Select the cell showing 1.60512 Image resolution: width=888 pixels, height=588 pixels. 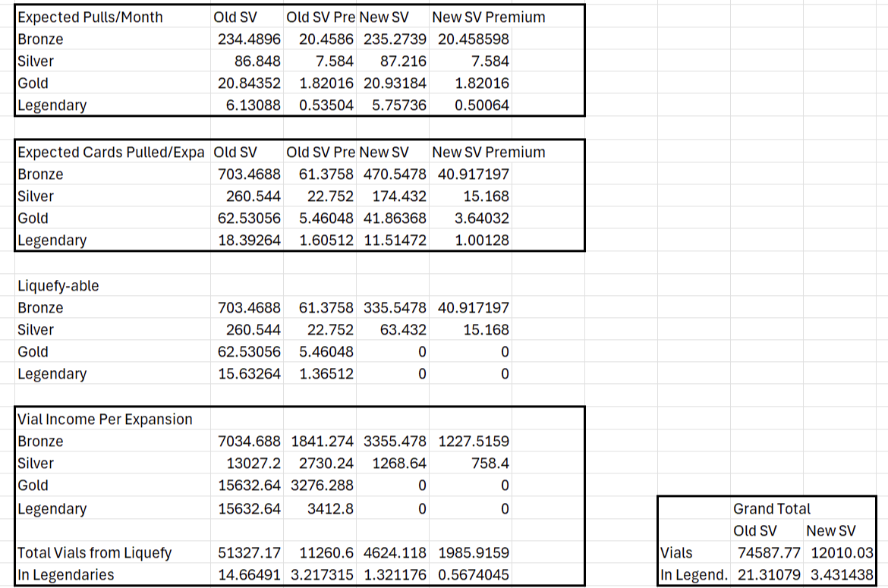click(320, 241)
